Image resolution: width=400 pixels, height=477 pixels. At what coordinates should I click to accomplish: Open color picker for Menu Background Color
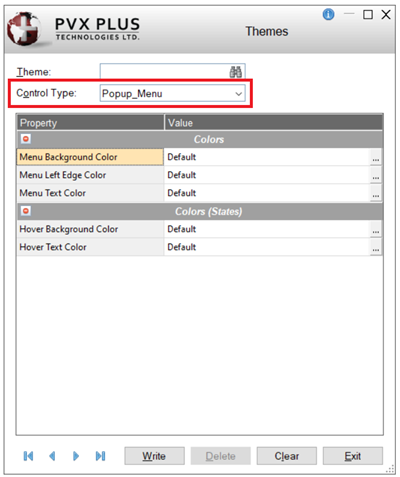point(376,157)
